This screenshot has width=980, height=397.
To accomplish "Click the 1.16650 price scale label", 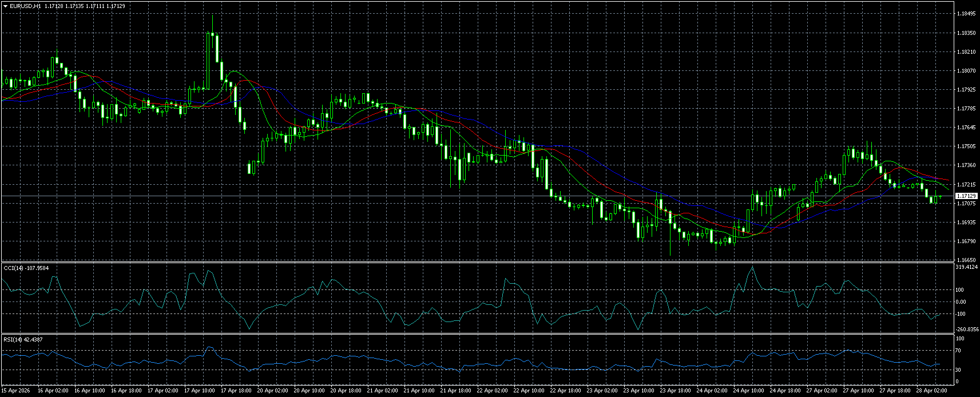I will pos(966,260).
